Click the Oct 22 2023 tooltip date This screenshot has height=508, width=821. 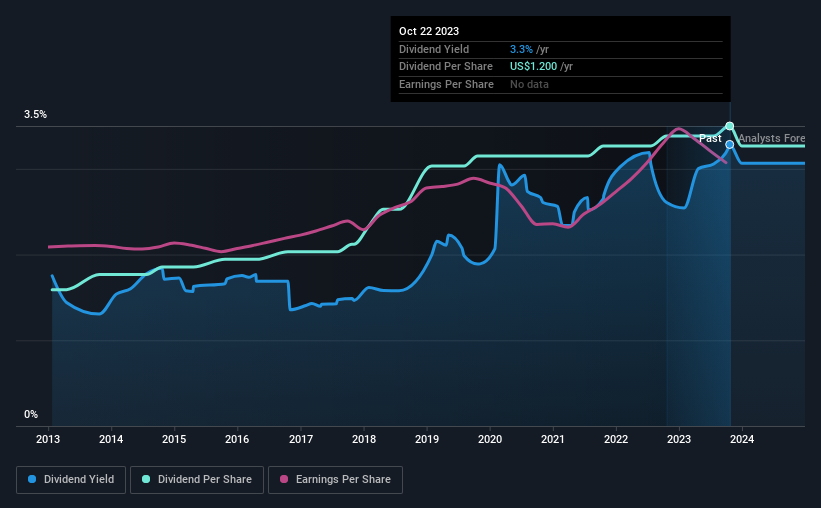click(429, 31)
